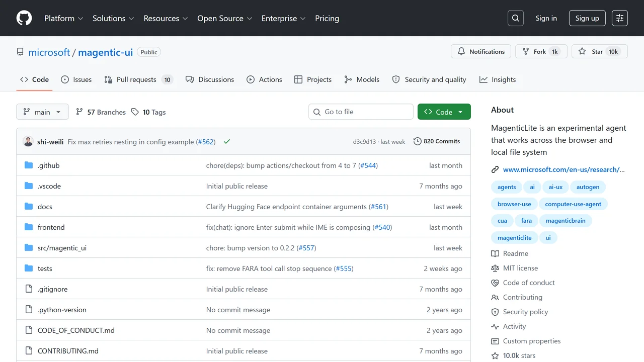Viewport: 644px width, 362px height.
Task: Select the autogen topic tag
Action: click(588, 187)
